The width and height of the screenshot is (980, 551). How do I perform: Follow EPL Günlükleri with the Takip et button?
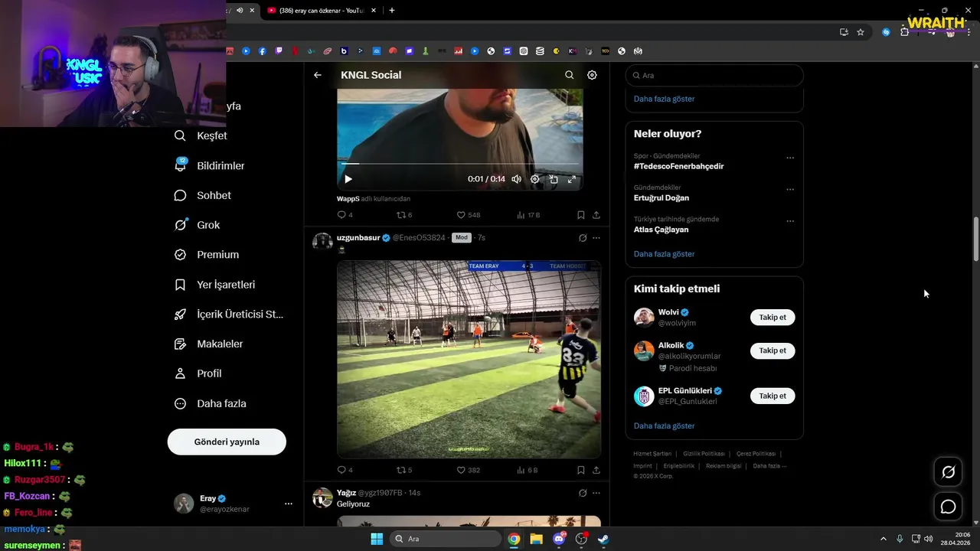[773, 396]
